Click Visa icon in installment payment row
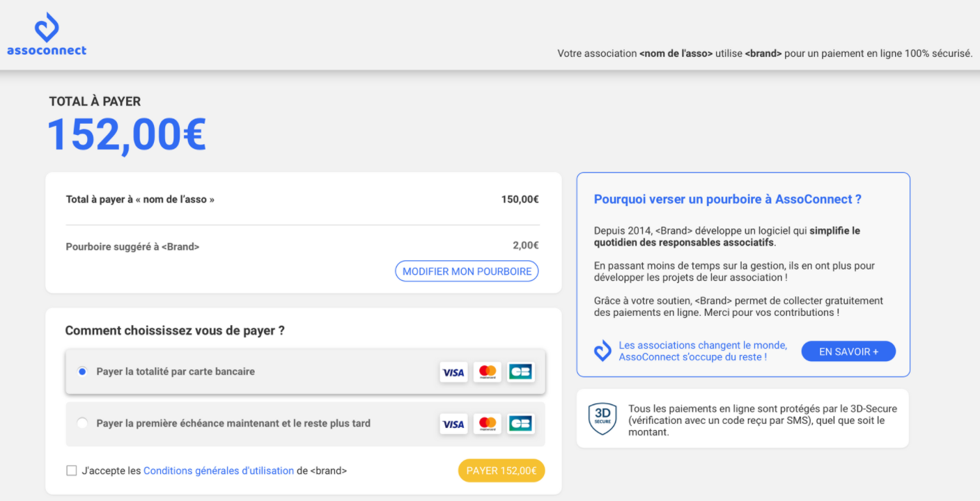This screenshot has width=980, height=501. [453, 423]
